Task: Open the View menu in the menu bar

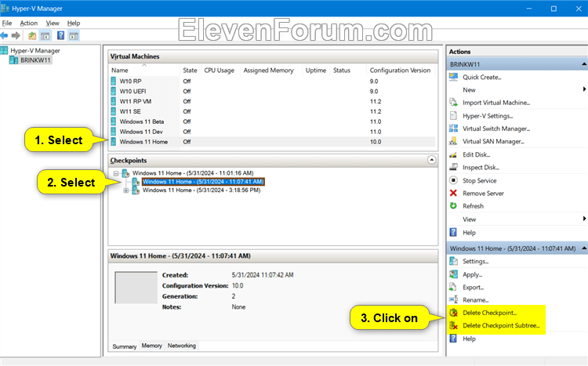Action: pyautogui.click(x=53, y=23)
